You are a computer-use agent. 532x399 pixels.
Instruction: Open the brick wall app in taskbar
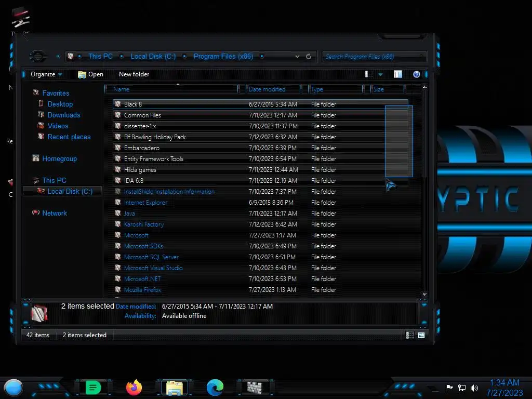[255, 388]
